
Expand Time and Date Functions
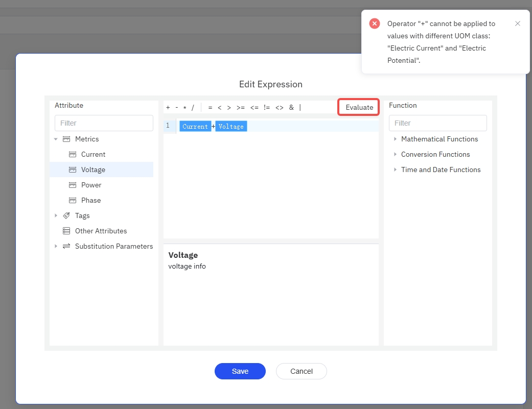pos(395,170)
